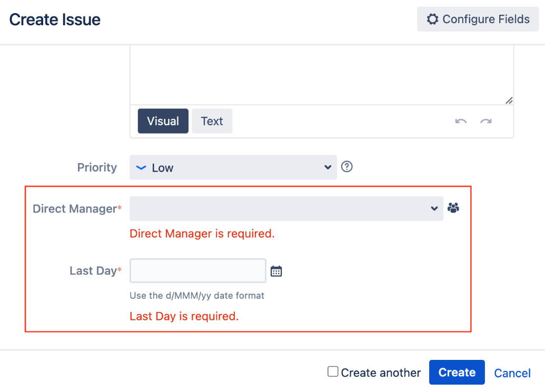The height and width of the screenshot is (392, 545).
Task: Expand the Priority dropdown
Action: click(x=328, y=167)
